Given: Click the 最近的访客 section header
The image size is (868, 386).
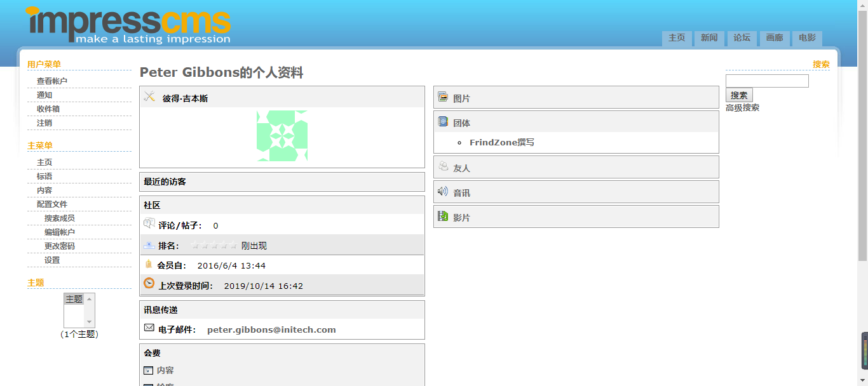Looking at the screenshot, I should [282, 182].
